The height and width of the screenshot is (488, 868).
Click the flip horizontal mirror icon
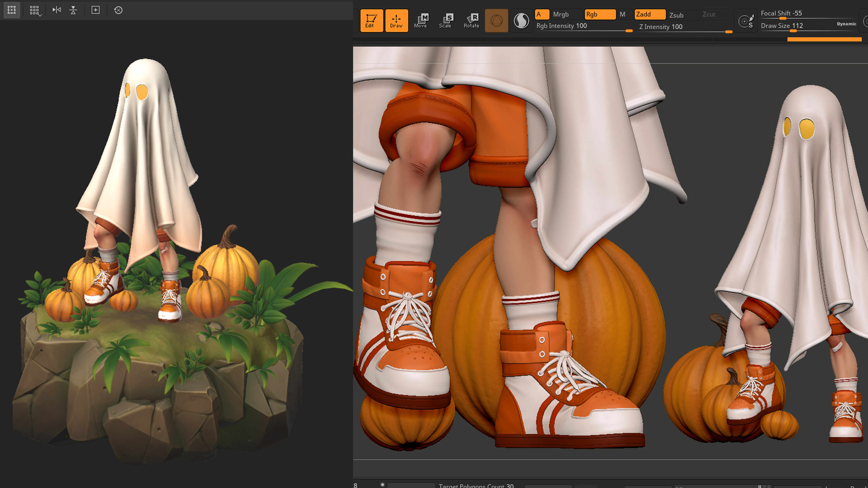coord(57,10)
